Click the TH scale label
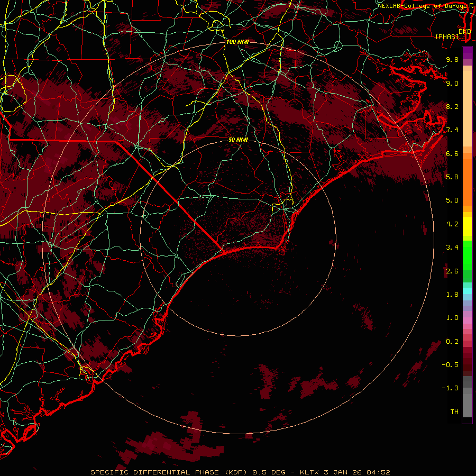This screenshot has height=476, width=476. pyautogui.click(x=454, y=412)
